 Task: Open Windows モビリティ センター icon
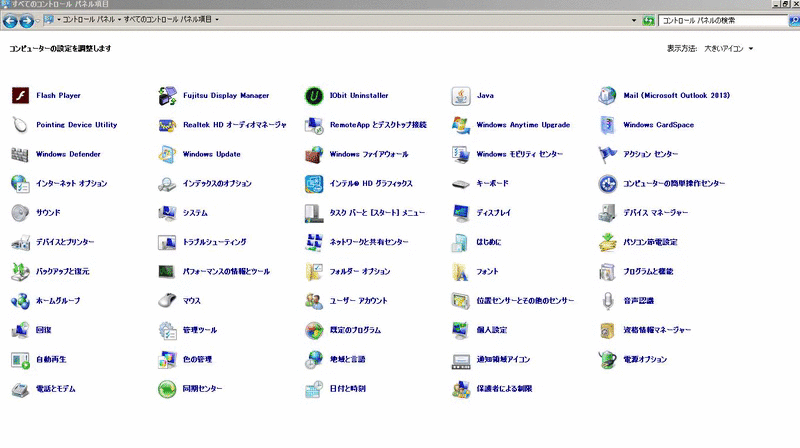461,154
